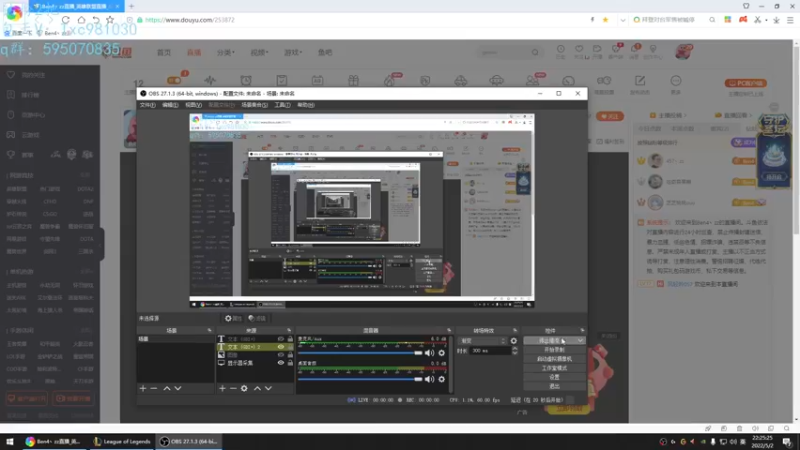Open browser address bar dropdown chevron
This screenshot has height=450, width=800.
[x=623, y=20]
